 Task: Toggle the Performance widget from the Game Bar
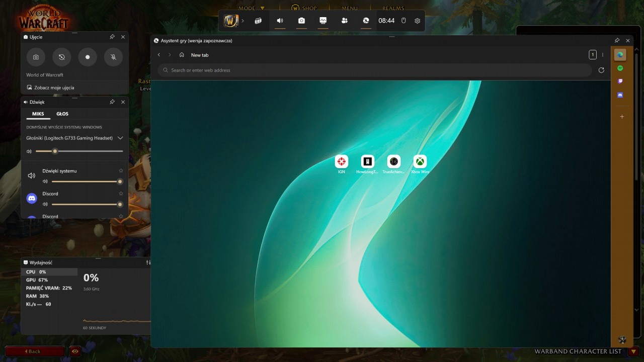[323, 21]
